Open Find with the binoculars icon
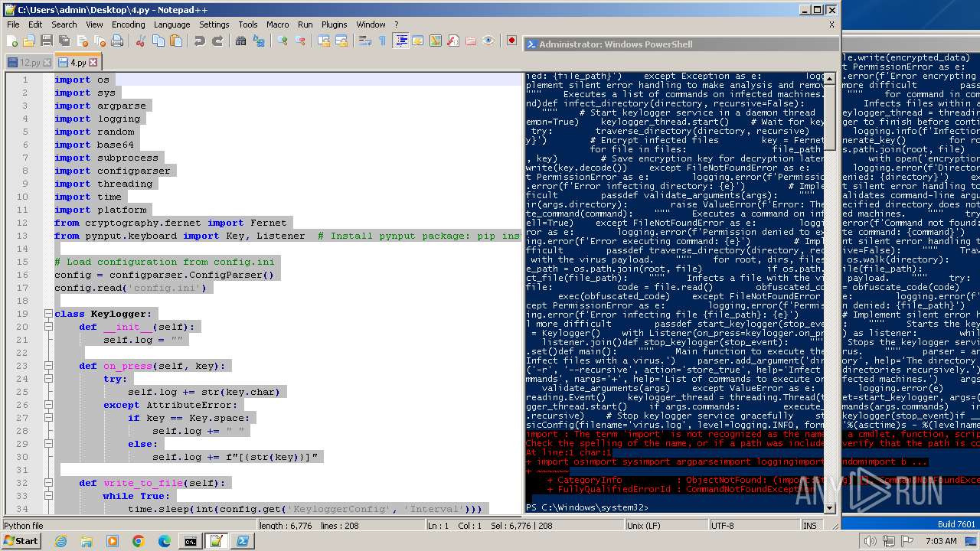 click(x=240, y=41)
